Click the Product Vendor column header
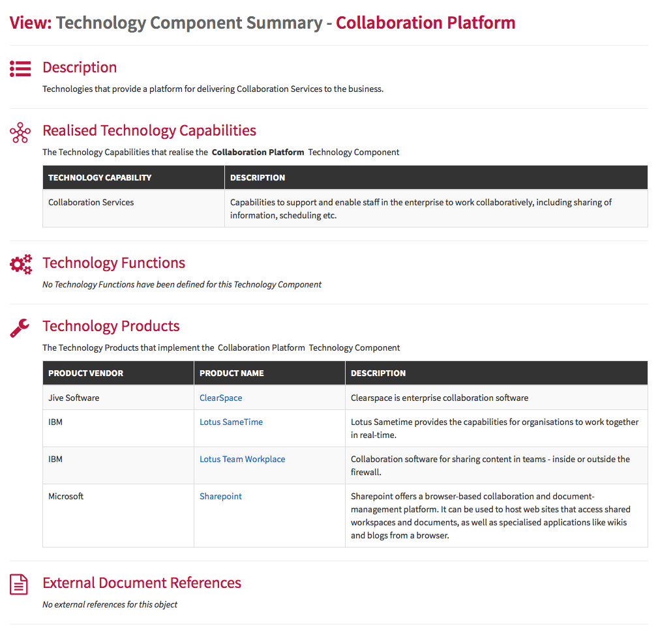The width and height of the screenshot is (658, 644). (118, 373)
